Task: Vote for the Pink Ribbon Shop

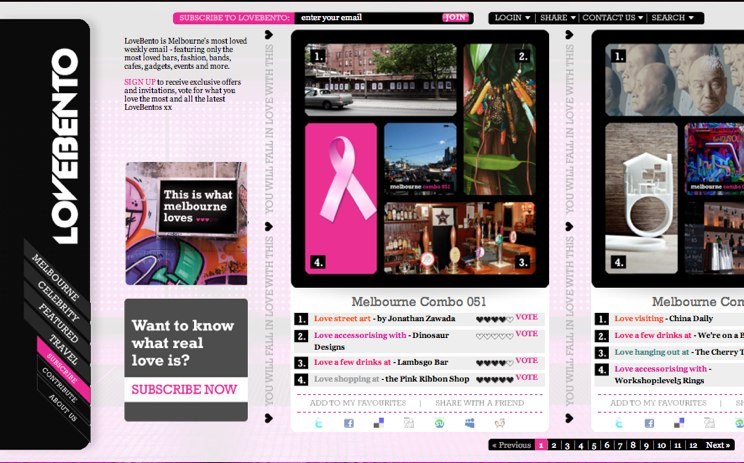Action: click(527, 378)
